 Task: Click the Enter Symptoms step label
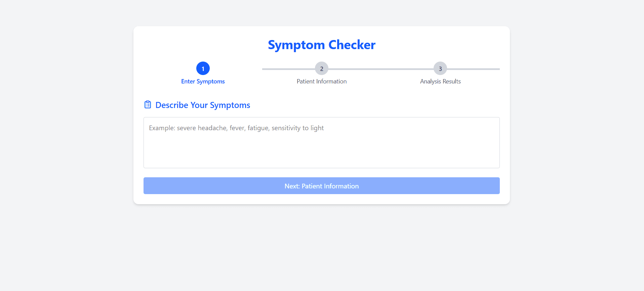click(x=203, y=81)
